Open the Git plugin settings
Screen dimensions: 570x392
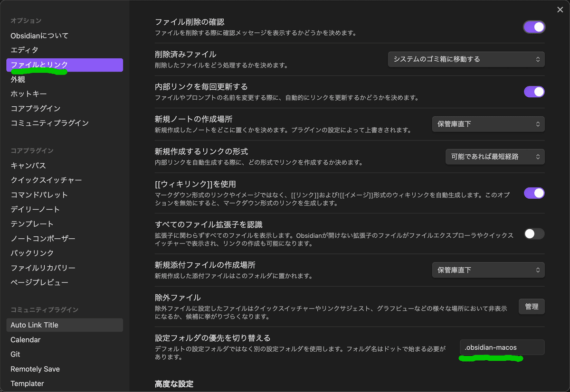(x=16, y=354)
